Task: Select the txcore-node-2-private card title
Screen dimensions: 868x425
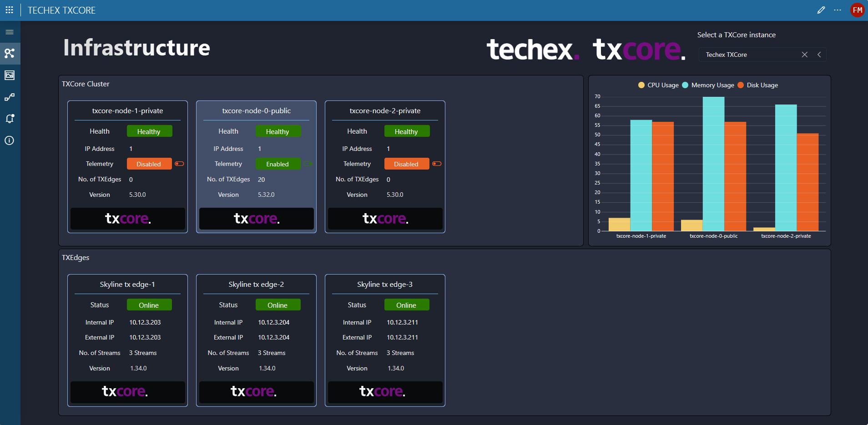Action: [x=385, y=111]
